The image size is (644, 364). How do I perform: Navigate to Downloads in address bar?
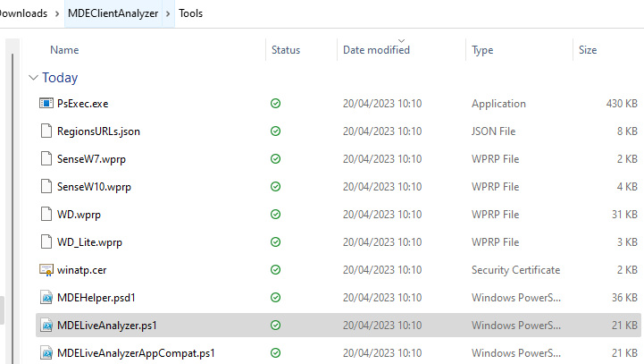pos(22,13)
